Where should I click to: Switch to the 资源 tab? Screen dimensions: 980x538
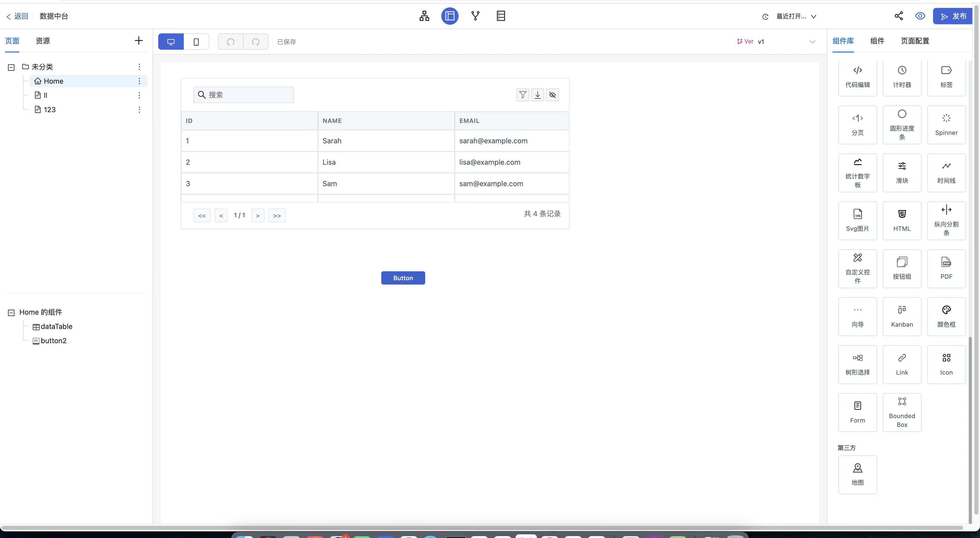pos(43,41)
